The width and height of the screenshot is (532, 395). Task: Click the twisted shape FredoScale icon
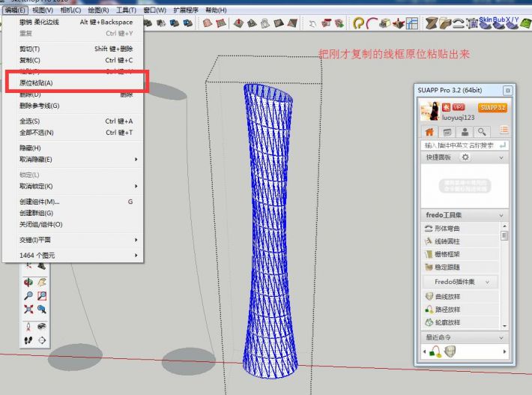(432, 23)
